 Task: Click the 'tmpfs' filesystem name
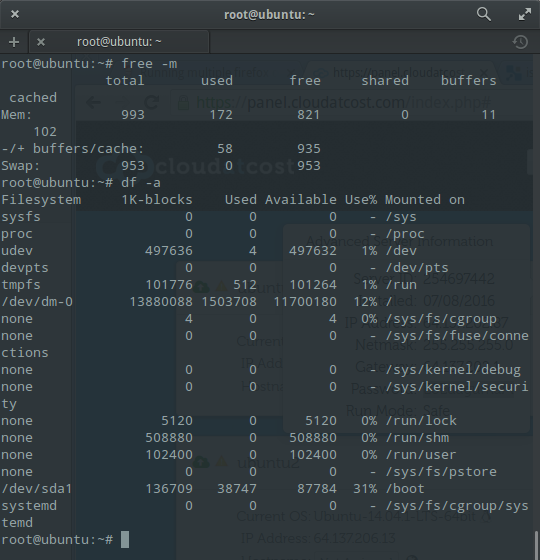tap(21, 285)
